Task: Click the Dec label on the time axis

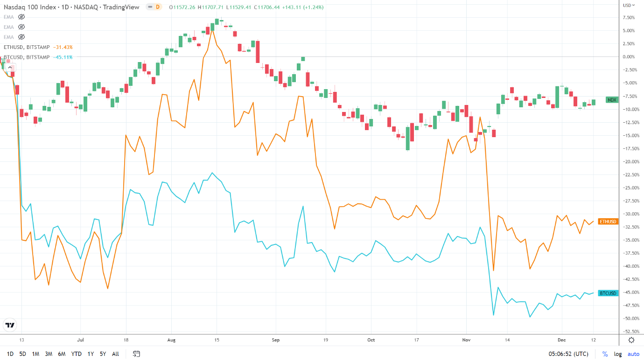Action: coord(562,341)
